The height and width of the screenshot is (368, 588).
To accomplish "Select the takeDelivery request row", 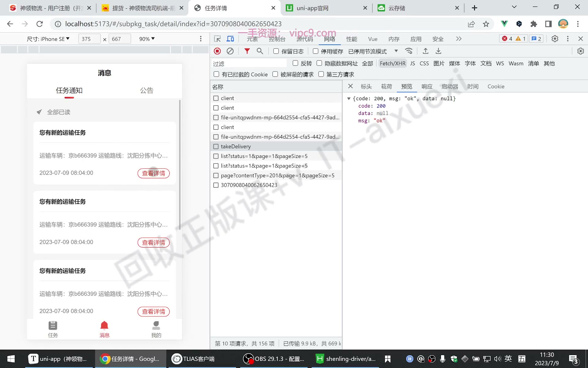I will tap(276, 147).
